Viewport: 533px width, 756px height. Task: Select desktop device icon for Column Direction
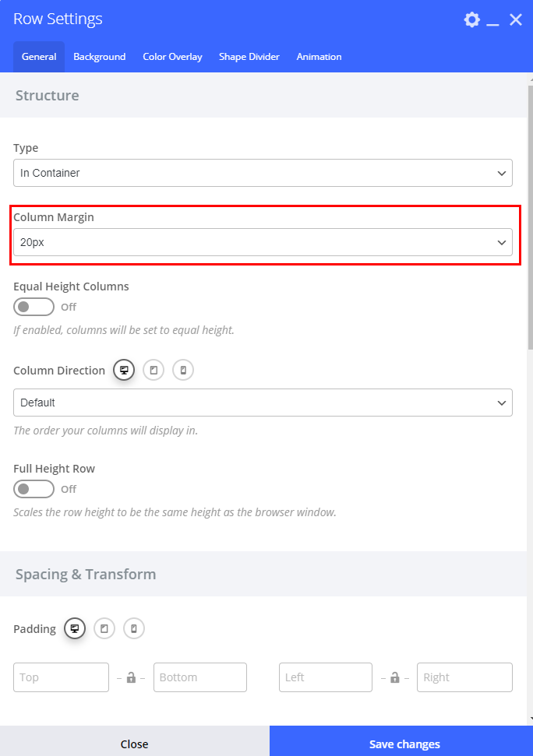pos(124,371)
